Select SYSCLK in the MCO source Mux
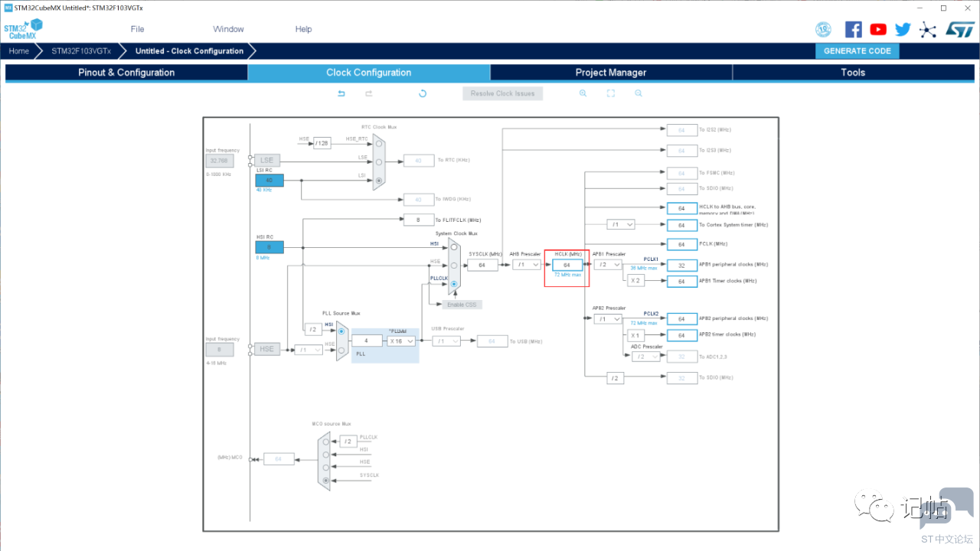The width and height of the screenshot is (980, 551). coord(326,481)
